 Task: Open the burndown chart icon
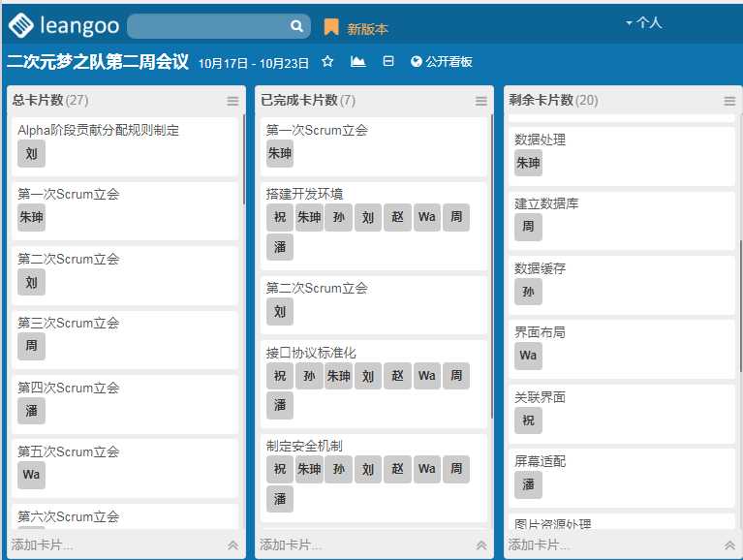tap(357, 62)
